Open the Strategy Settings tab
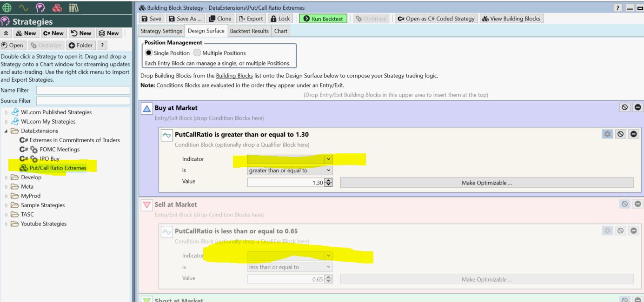Screen dimensions: 644x302 [x=161, y=31]
